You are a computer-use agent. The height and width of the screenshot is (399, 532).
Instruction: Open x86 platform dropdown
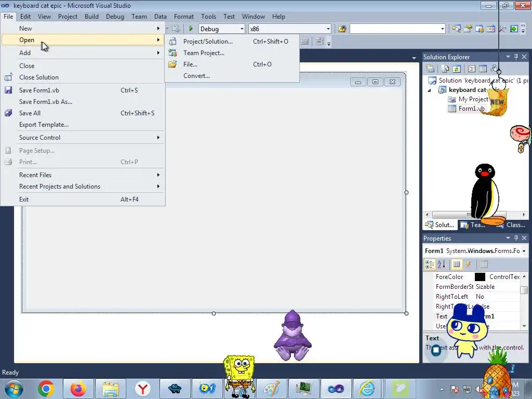[x=328, y=29]
